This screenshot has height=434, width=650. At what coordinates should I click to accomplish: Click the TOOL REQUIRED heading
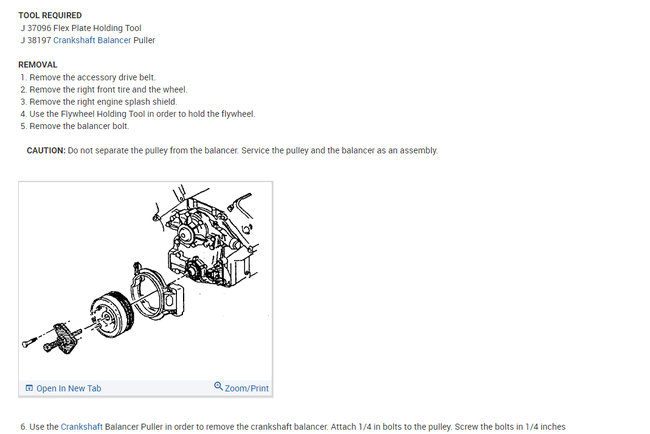[x=50, y=15]
